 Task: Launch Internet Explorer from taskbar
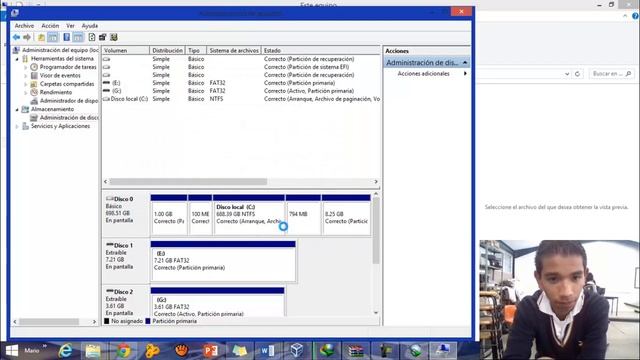pyautogui.click(x=65, y=351)
